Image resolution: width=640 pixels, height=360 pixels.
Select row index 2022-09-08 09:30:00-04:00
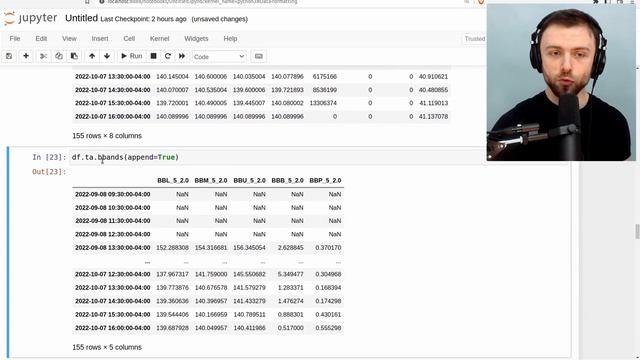113,194
